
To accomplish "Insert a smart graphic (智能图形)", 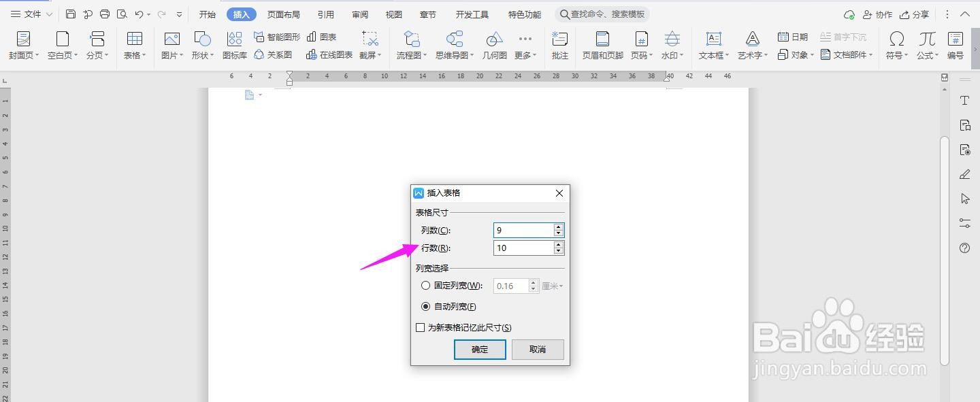I will pyautogui.click(x=276, y=37).
